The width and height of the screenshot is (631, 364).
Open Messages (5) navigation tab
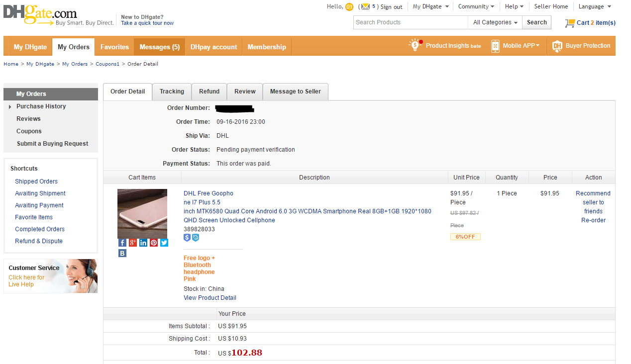160,47
